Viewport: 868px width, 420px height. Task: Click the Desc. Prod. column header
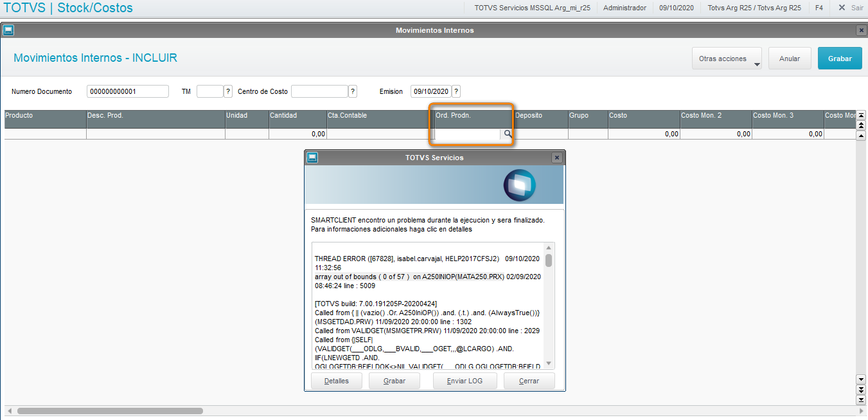click(x=155, y=119)
